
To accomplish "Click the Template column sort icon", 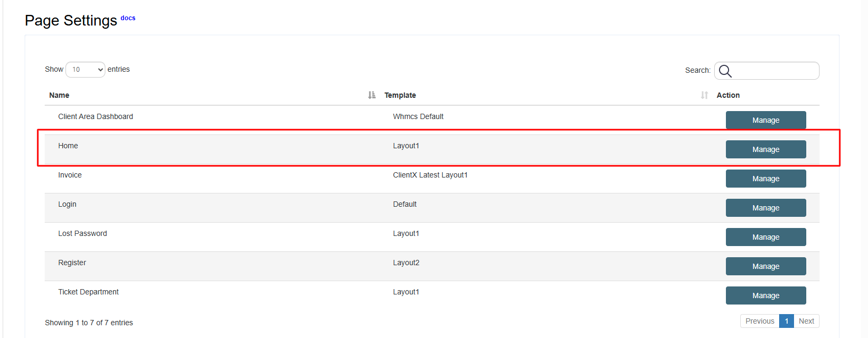I will [x=704, y=95].
